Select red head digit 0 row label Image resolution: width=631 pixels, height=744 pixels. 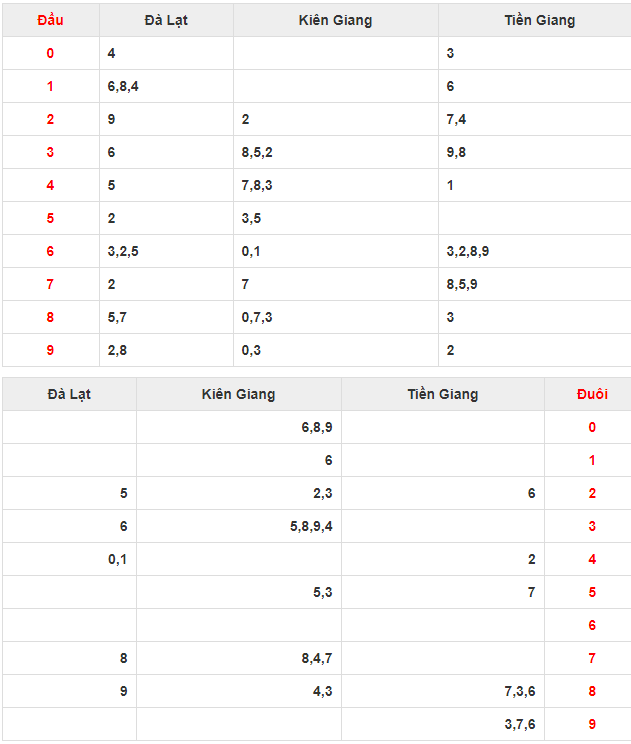click(50, 53)
